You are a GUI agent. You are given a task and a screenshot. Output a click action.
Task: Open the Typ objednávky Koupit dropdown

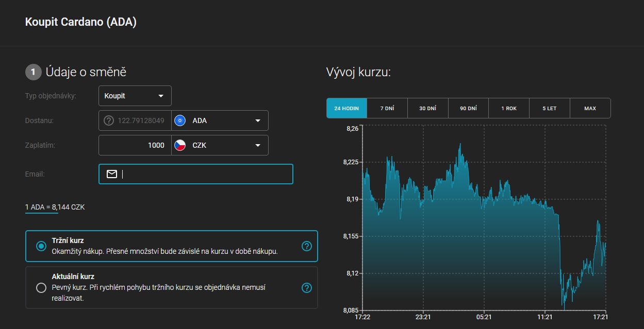[x=135, y=96]
